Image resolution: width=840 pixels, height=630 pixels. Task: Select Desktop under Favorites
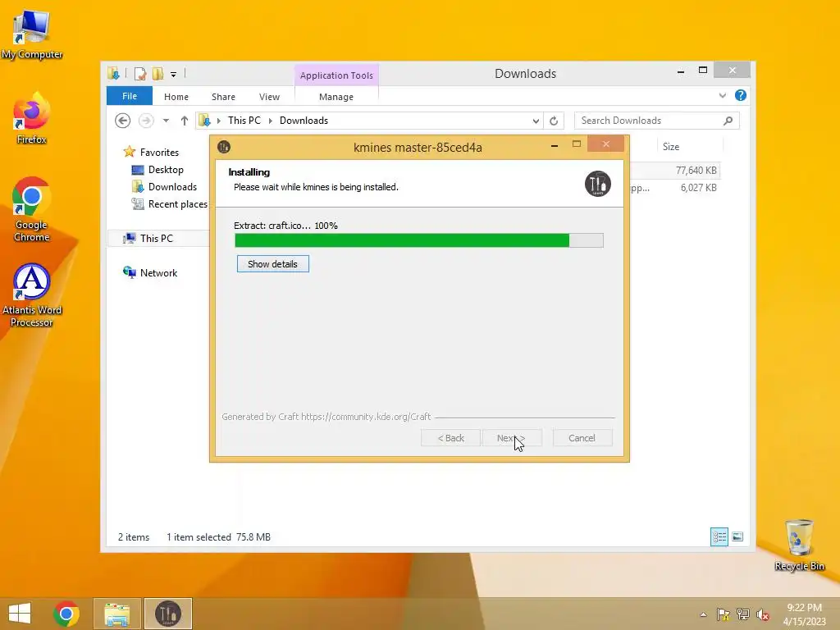(x=166, y=170)
